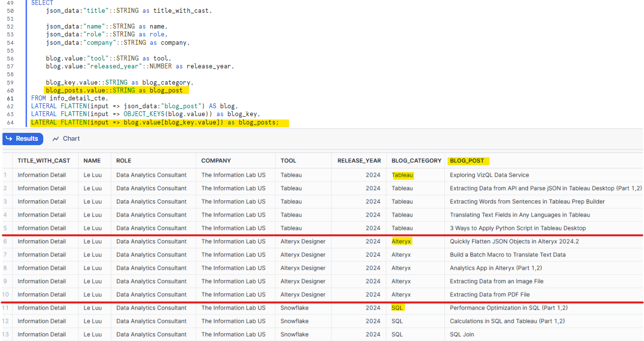This screenshot has height=341, width=644.
Task: Click 'The Information Lab US' in row 7
Action: (233, 255)
